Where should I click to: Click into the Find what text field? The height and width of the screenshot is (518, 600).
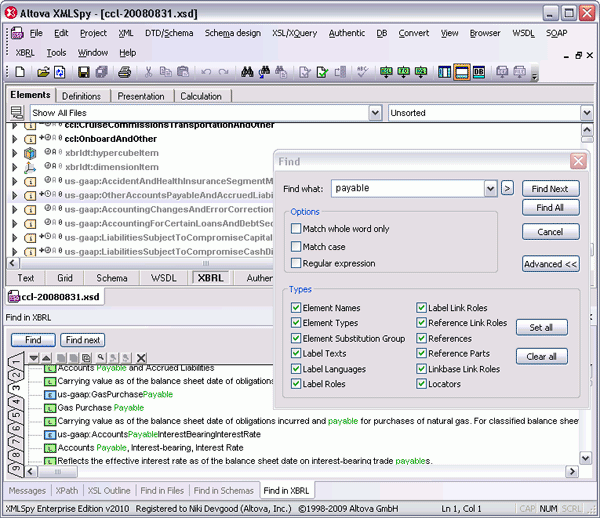click(408, 189)
